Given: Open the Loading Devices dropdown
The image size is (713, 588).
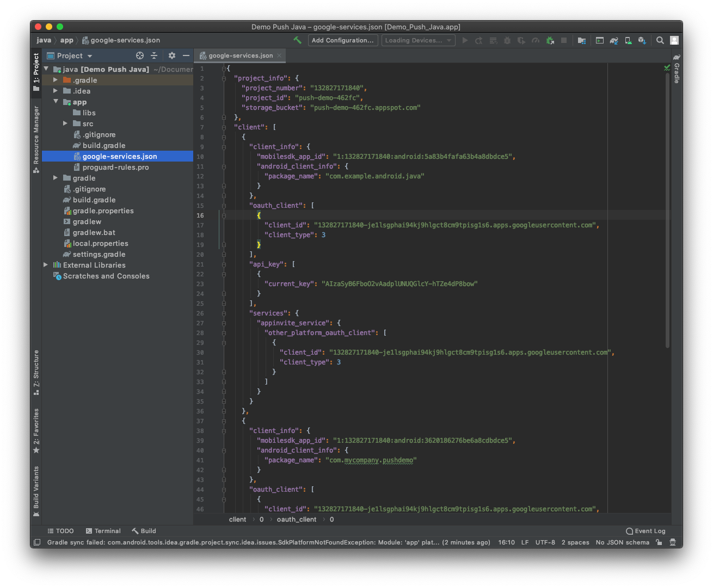Looking at the screenshot, I should [418, 40].
